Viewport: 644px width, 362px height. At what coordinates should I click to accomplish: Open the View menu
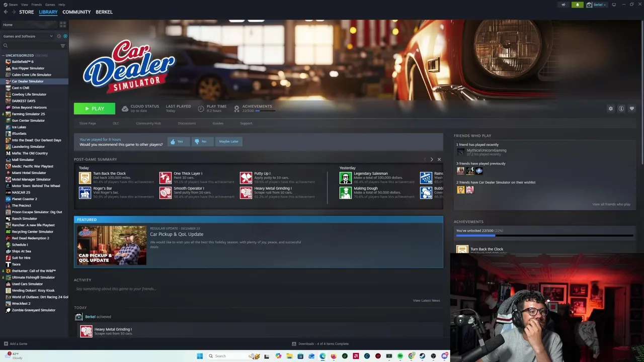pyautogui.click(x=24, y=5)
